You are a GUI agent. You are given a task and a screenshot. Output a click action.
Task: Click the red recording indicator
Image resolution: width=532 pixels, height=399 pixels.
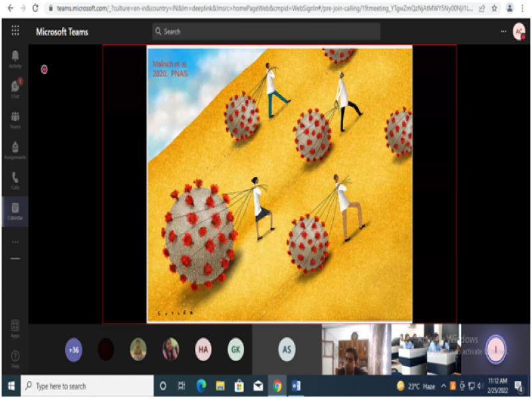[45, 69]
